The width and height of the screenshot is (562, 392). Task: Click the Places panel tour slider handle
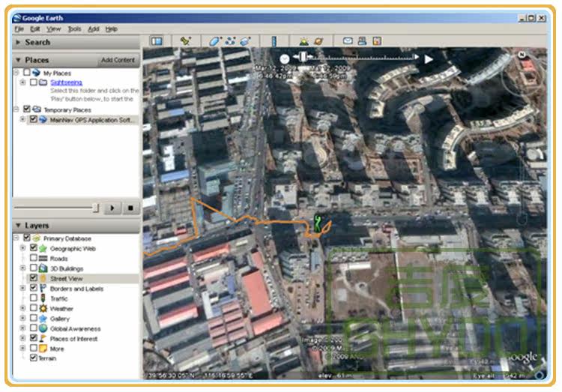pos(96,208)
